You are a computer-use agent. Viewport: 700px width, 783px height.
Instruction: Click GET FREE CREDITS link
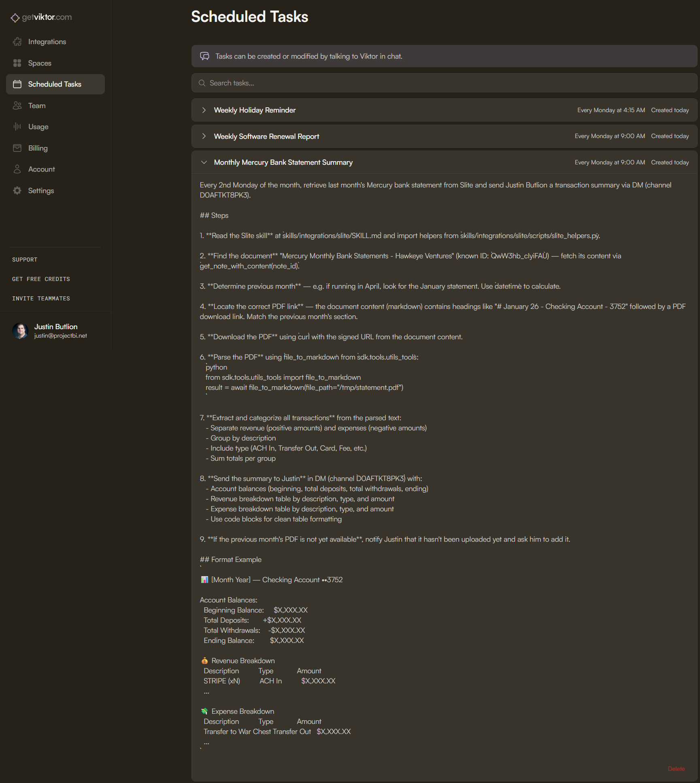[41, 279]
